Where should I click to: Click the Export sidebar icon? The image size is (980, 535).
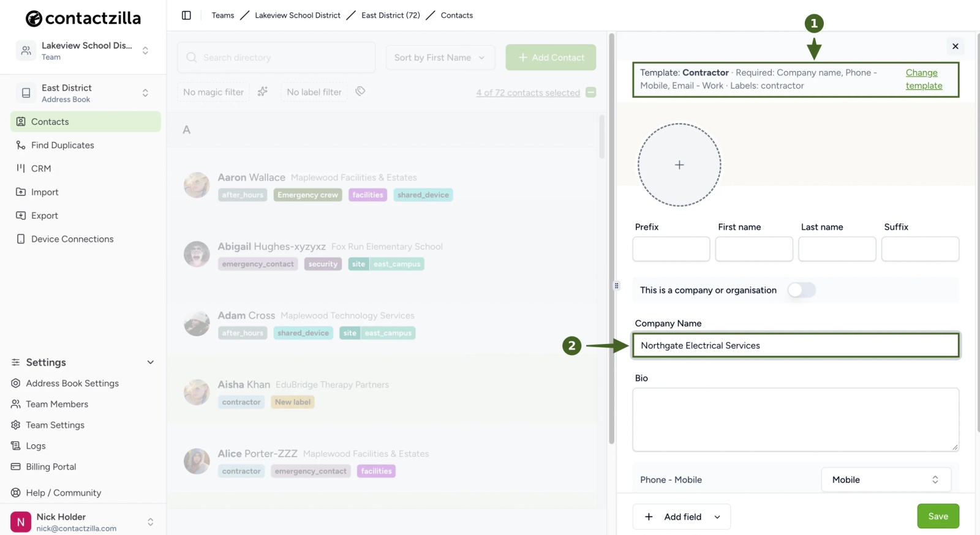point(21,215)
